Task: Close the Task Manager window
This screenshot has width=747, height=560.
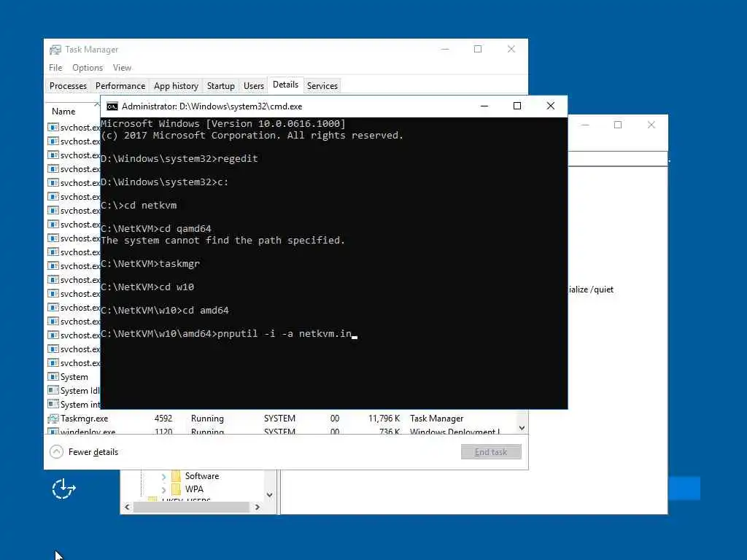Action: [x=511, y=49]
